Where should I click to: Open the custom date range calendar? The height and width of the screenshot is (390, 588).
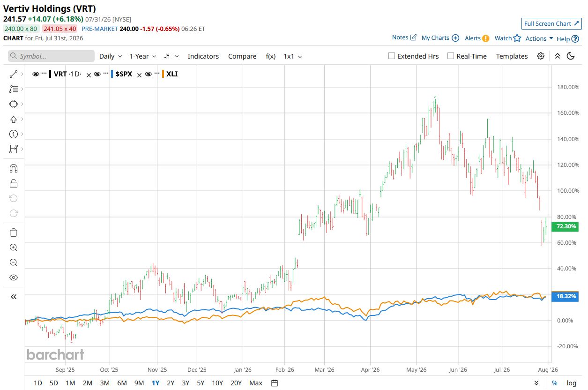pos(275,383)
